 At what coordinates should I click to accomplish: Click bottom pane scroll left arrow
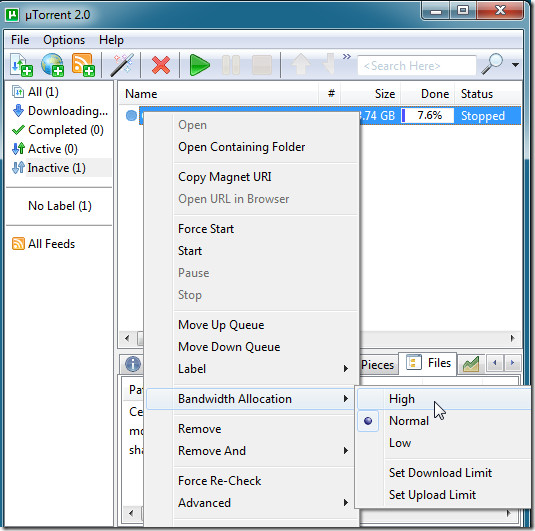[131, 513]
